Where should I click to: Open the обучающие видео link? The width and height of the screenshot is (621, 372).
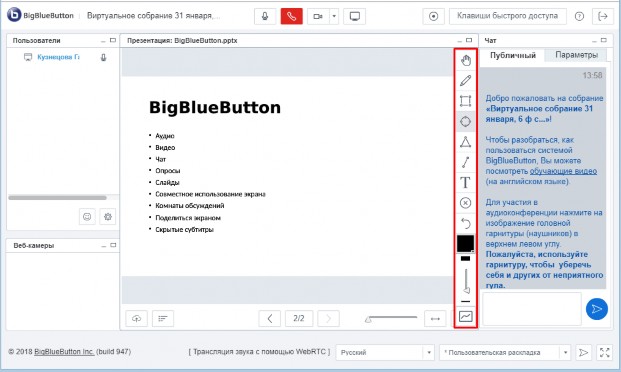(x=563, y=171)
